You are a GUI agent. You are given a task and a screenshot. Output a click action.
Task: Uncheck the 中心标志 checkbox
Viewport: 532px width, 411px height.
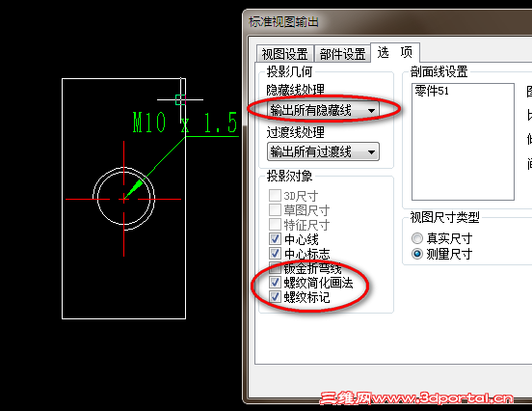pos(275,254)
